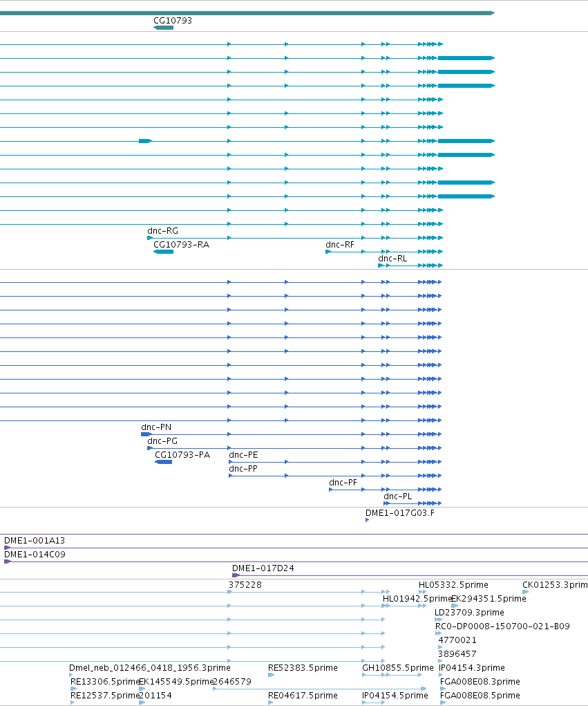Image resolution: width=588 pixels, height=706 pixels.
Task: Click the 201154 feature label
Action: [x=155, y=696]
